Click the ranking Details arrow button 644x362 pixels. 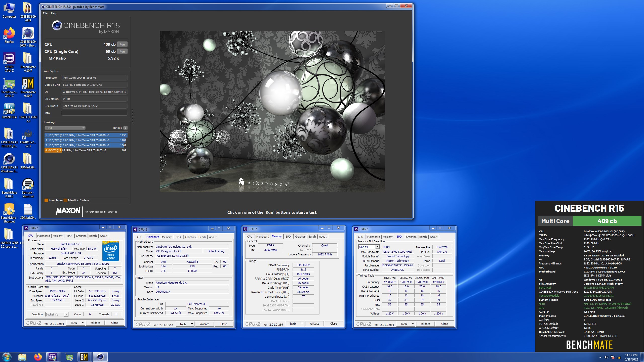pyautogui.click(x=126, y=128)
